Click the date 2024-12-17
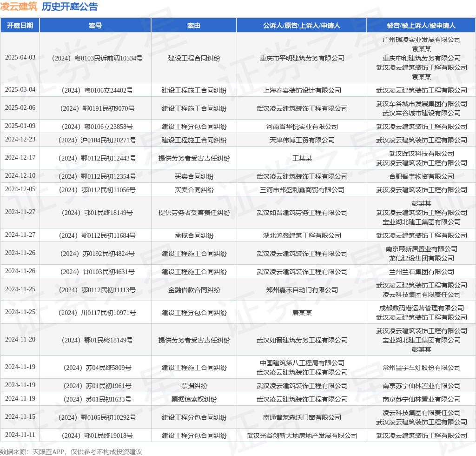 pos(20,158)
